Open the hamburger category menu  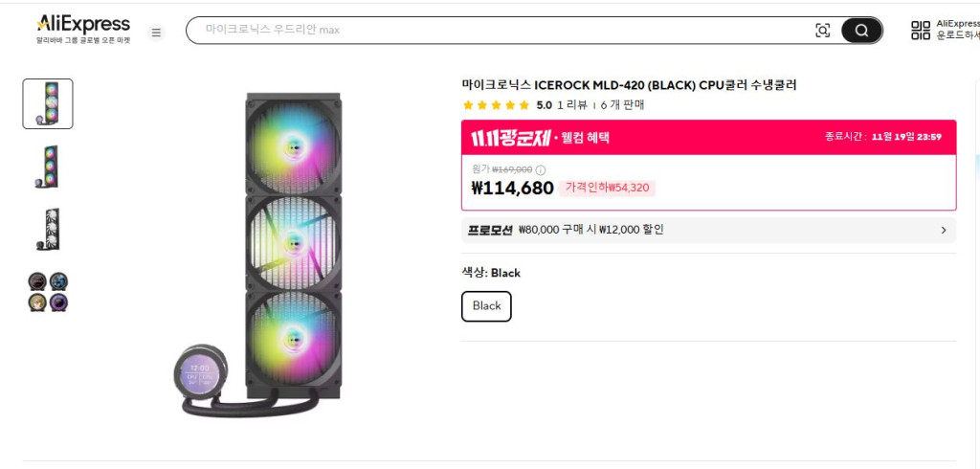click(157, 33)
